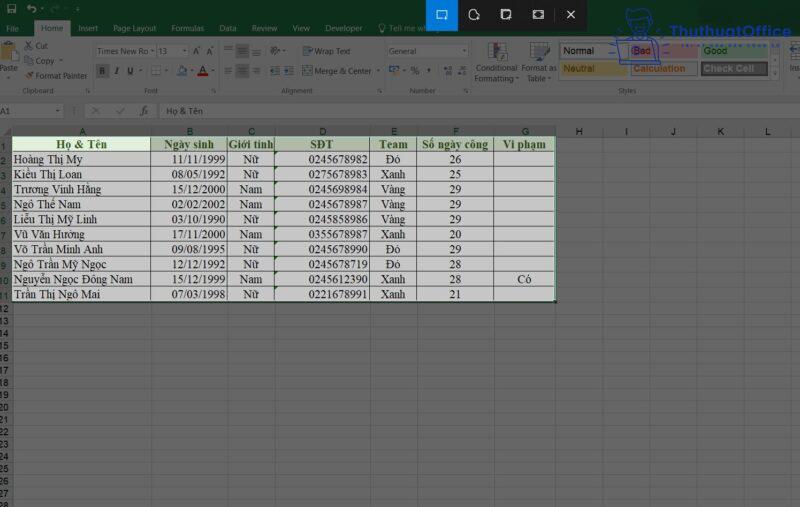Expand the Cell Styles gallery arrow
The image size is (800, 507).
[x=775, y=75]
